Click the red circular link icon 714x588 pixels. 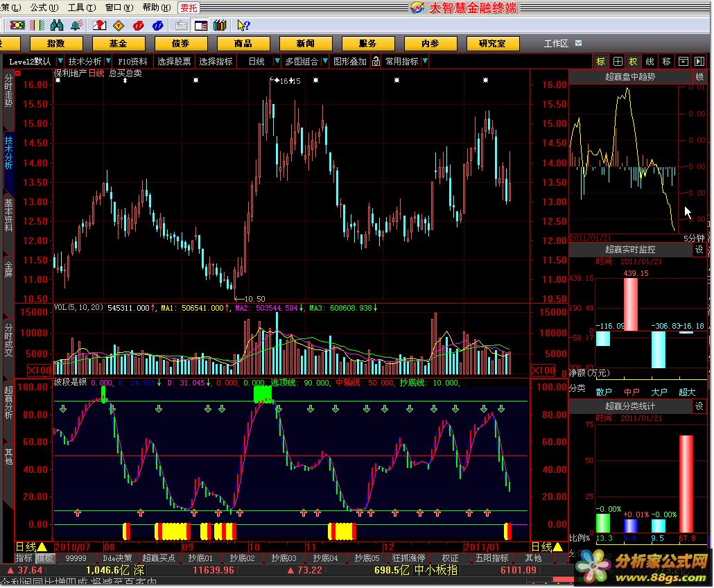click(139, 26)
